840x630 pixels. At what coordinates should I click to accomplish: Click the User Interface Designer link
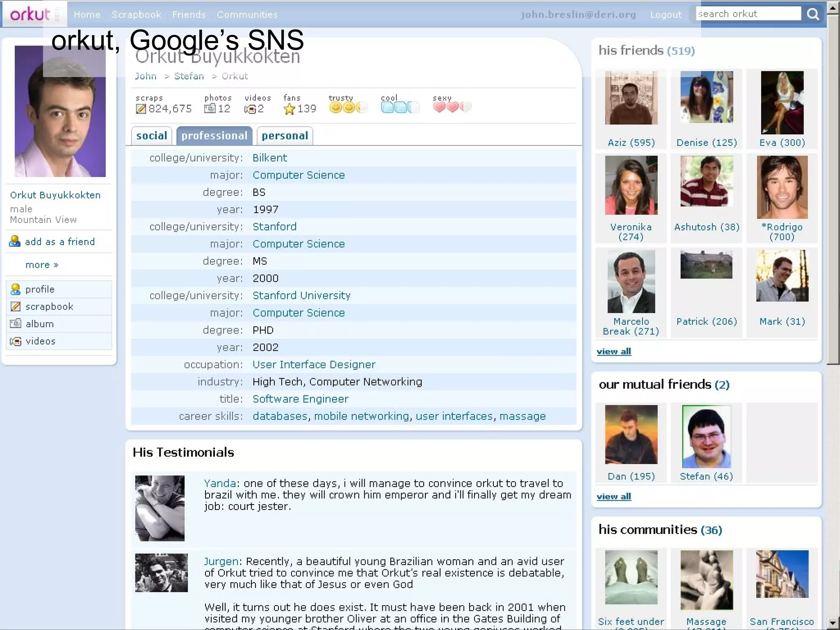click(x=314, y=365)
